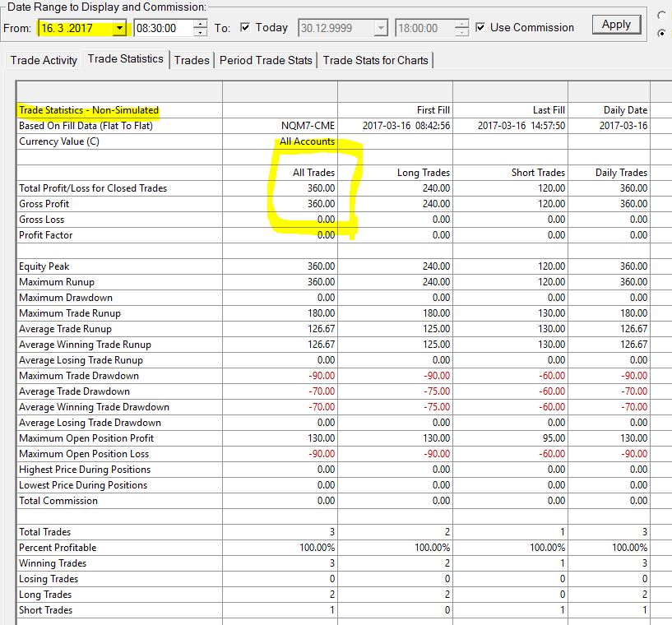Select the Losing Trades row label
The image size is (672, 625).
(x=49, y=579)
